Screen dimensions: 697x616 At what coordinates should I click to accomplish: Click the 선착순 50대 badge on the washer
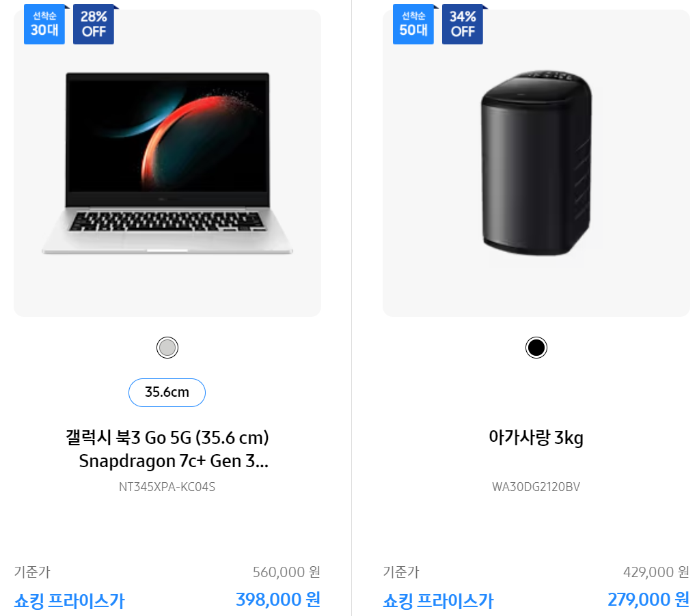click(x=413, y=24)
